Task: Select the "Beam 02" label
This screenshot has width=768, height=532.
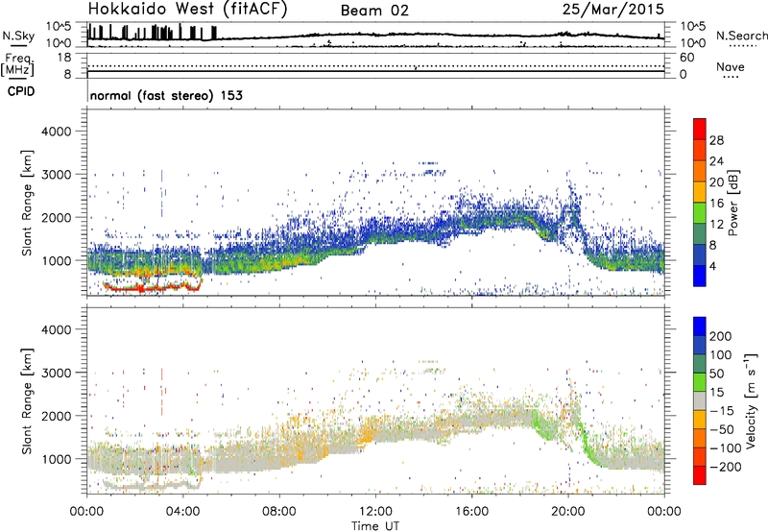Action: 374,11
